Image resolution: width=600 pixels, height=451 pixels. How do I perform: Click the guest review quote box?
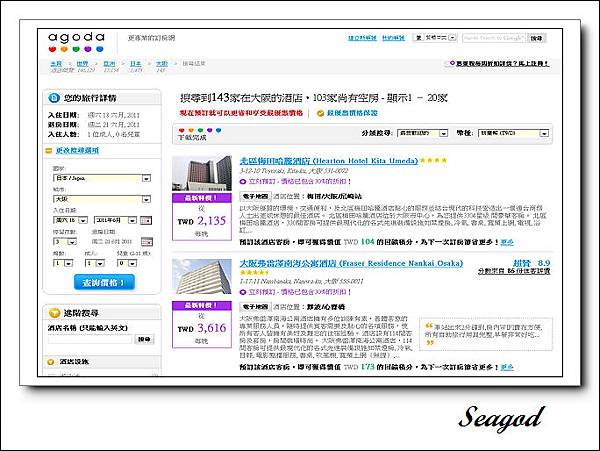486,334
